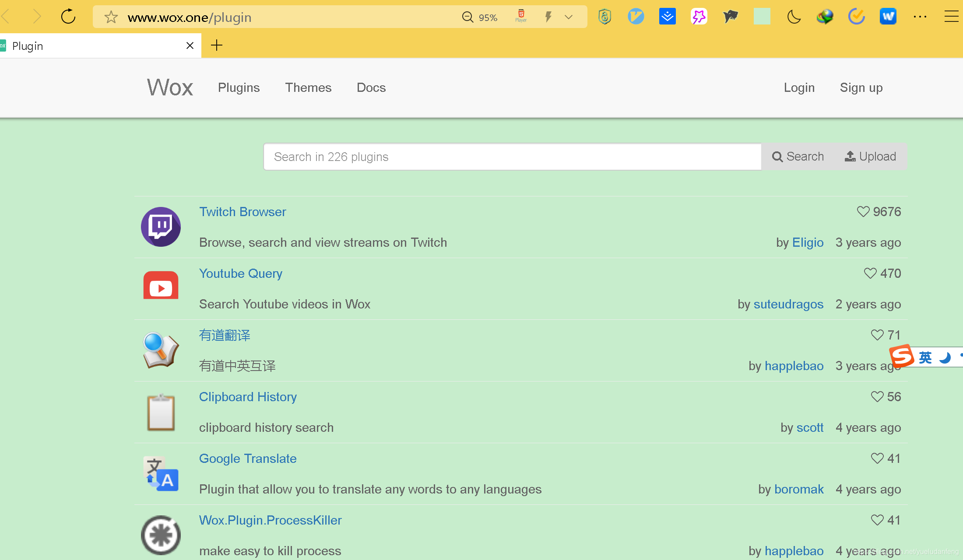Open the Plugins navigation item
Viewport: 963px width, 560px height.
(239, 87)
